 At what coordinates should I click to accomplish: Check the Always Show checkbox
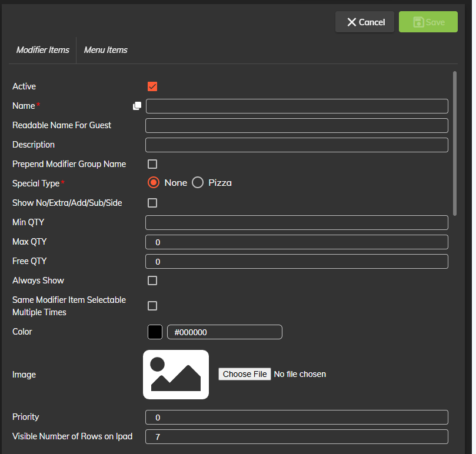(152, 281)
